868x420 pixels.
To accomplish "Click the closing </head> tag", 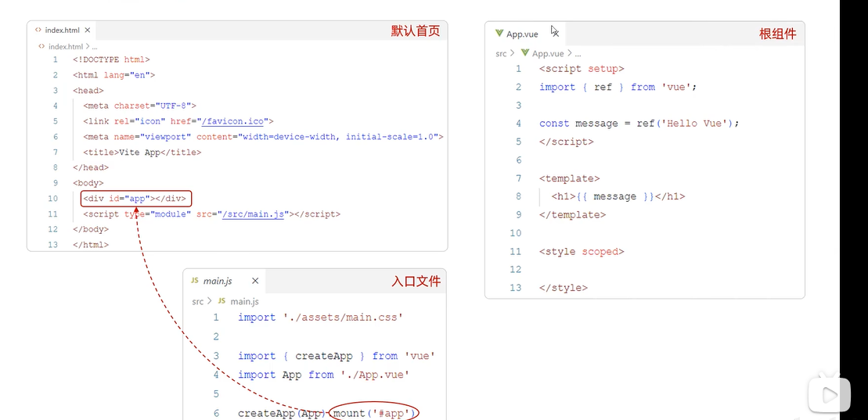I will [91, 167].
